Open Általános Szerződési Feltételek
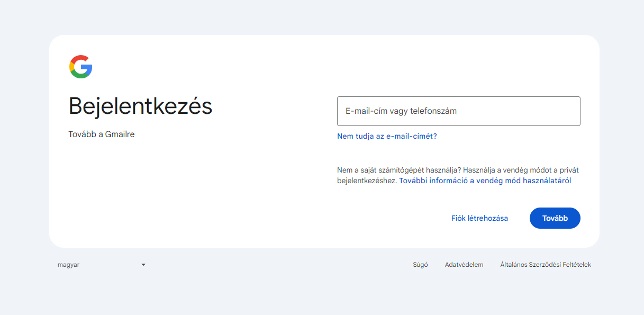 pyautogui.click(x=546, y=264)
